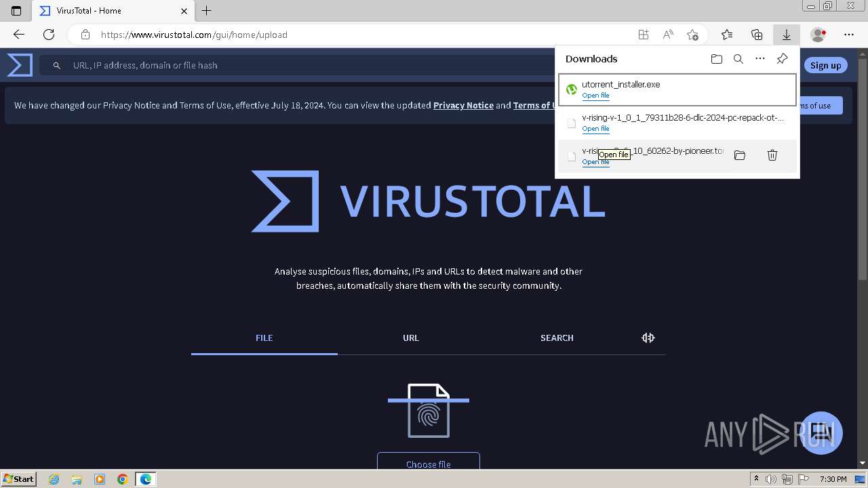Click the VirusTotal logo icon in header

click(x=20, y=65)
